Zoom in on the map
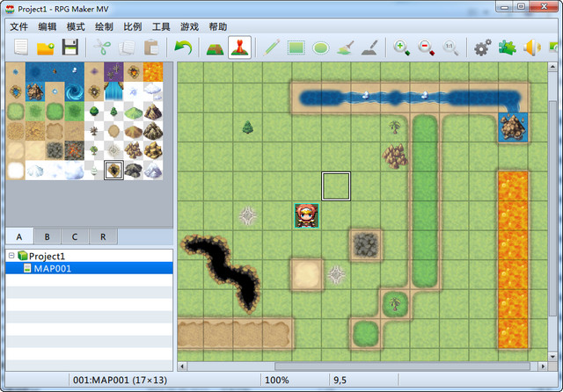563x392 pixels. (x=402, y=47)
